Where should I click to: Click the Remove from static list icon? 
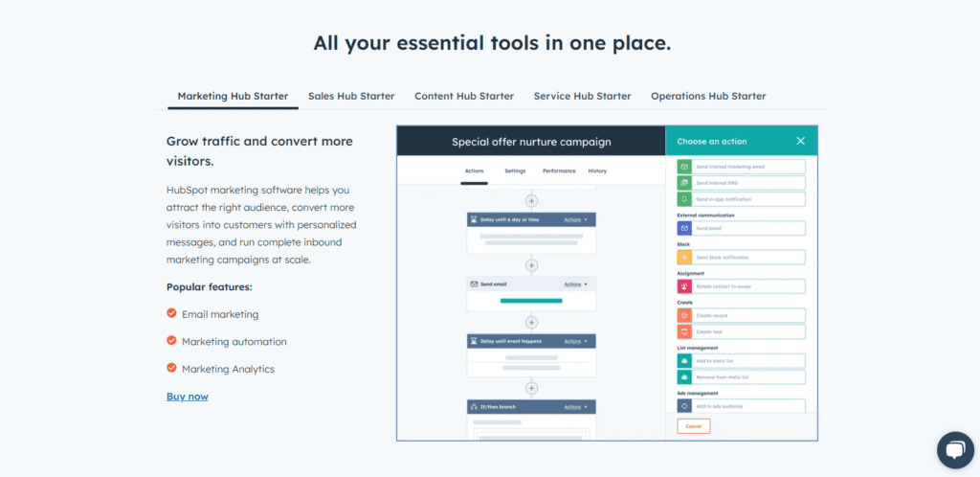(x=684, y=377)
